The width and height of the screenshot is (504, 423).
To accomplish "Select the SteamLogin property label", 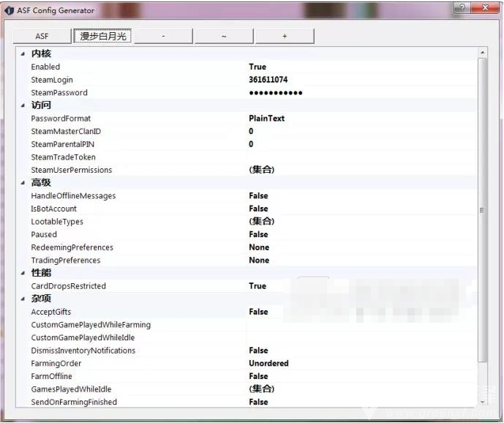I will coord(52,80).
